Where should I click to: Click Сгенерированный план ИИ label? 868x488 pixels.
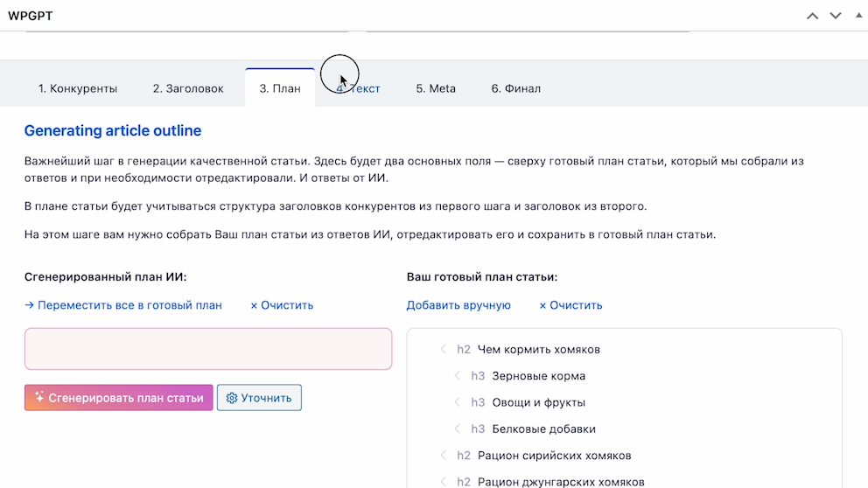pos(105,277)
